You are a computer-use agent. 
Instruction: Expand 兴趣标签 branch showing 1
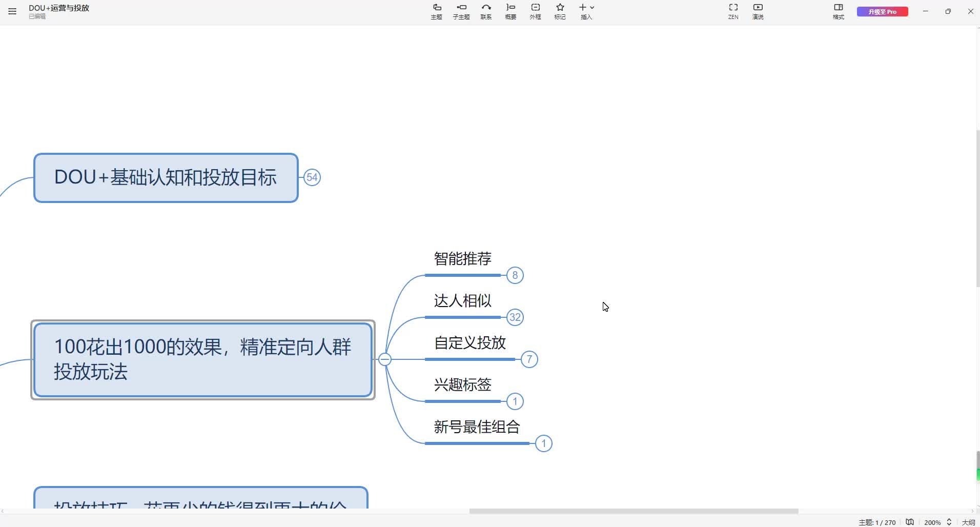[515, 401]
